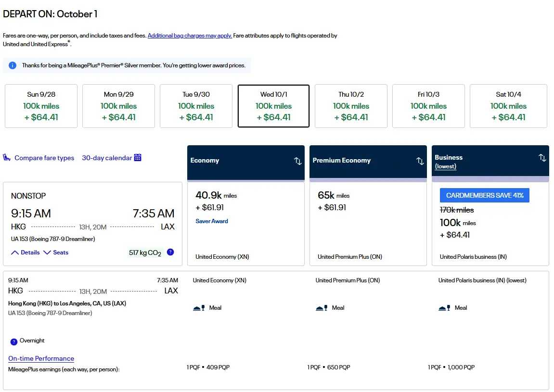
Task: Sort flights by Premium Economy arrows
Action: 420,161
